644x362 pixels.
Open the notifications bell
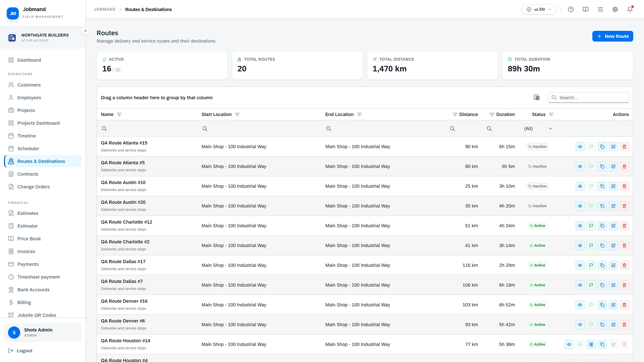click(630, 10)
